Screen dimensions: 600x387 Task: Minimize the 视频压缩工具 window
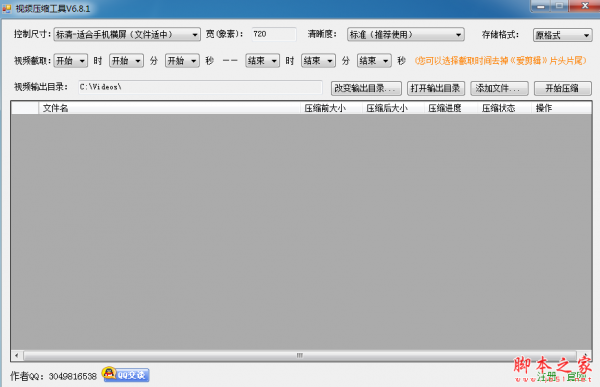pyautogui.click(x=540, y=6)
